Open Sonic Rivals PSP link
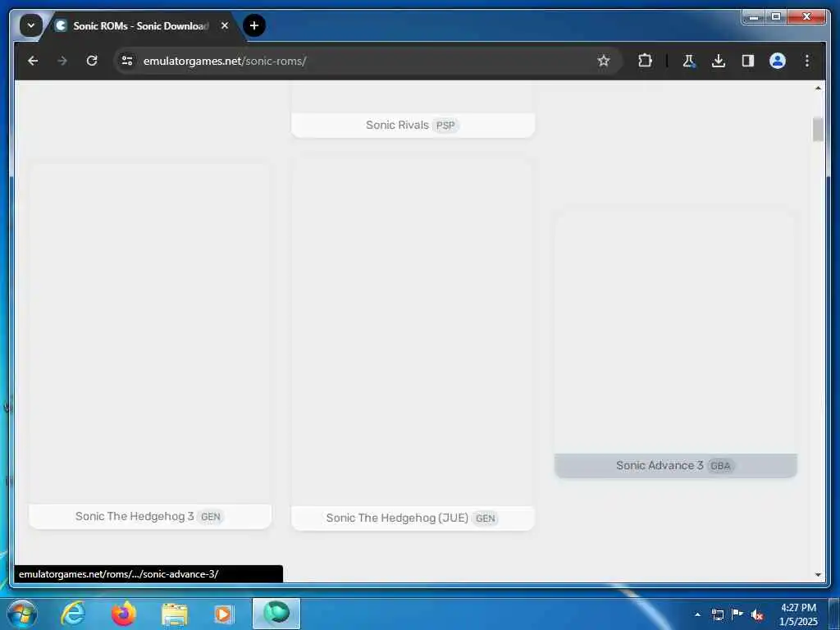 [413, 126]
